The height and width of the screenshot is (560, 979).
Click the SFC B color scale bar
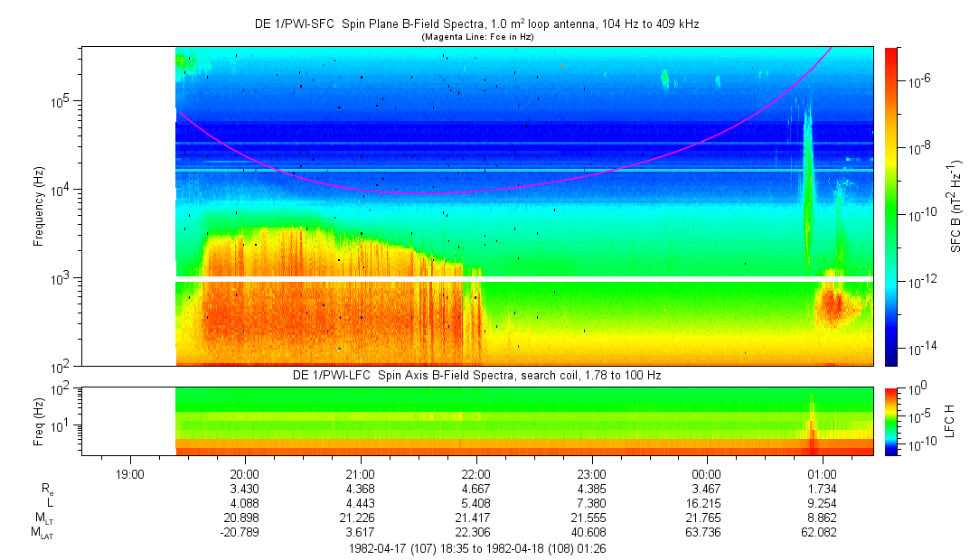[x=891, y=206]
